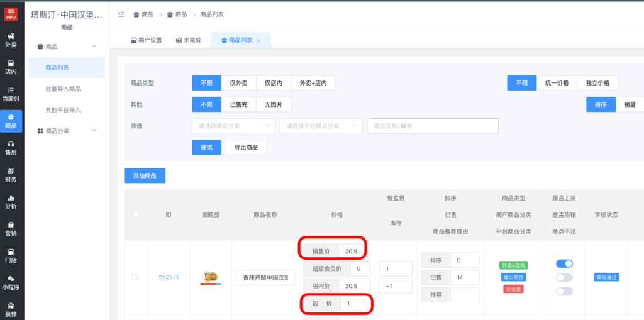Toggle the 是否热销 switch for product 552771
This screenshot has width=644, height=320.
[x=564, y=277]
